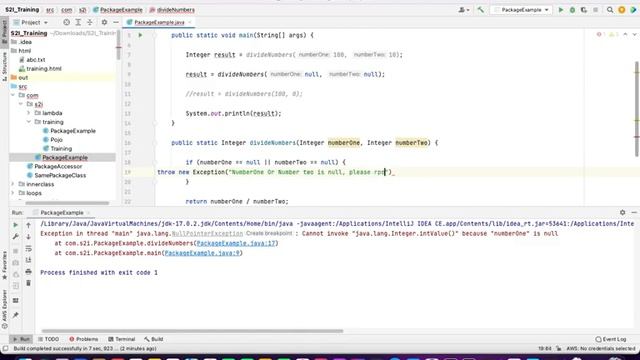Expand the loops package
The image size is (640, 360).
[x=13, y=193]
